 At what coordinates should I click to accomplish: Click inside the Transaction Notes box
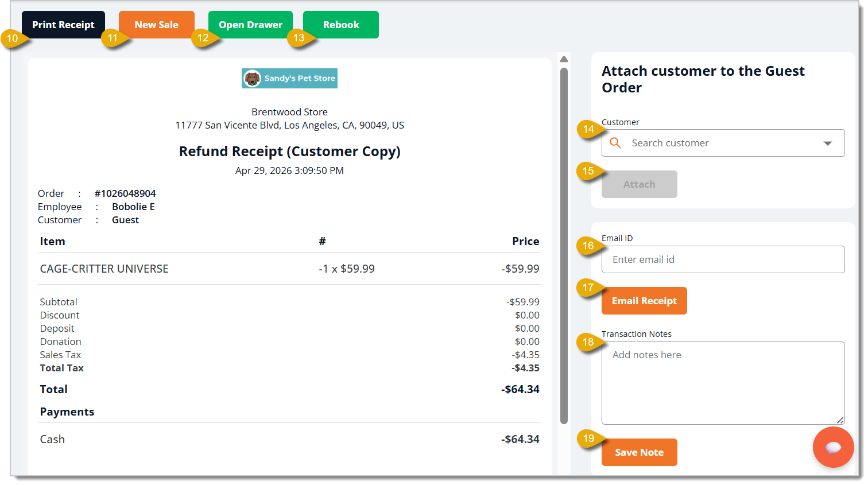click(723, 383)
